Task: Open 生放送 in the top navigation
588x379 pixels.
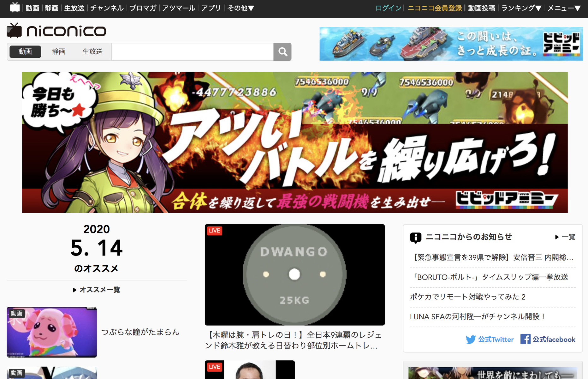Action: click(74, 8)
